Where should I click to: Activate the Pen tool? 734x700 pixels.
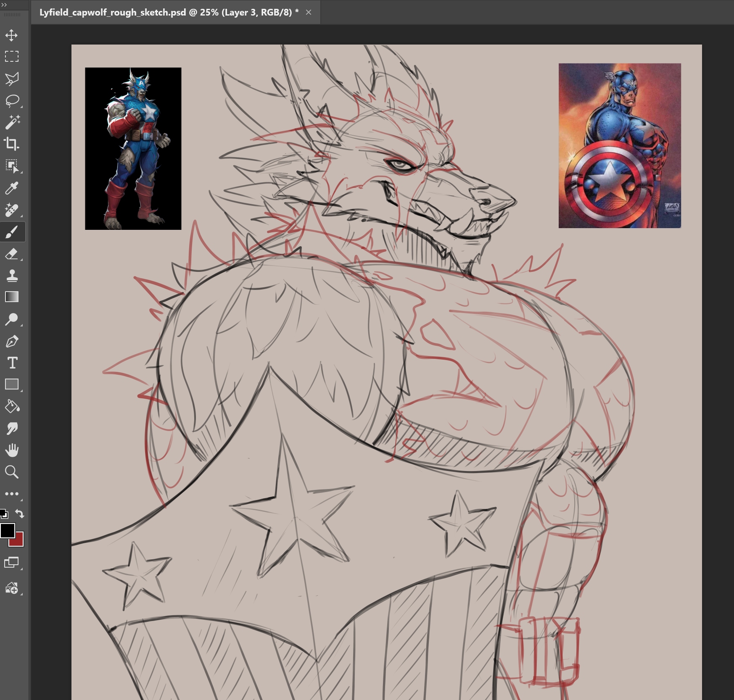click(x=12, y=341)
